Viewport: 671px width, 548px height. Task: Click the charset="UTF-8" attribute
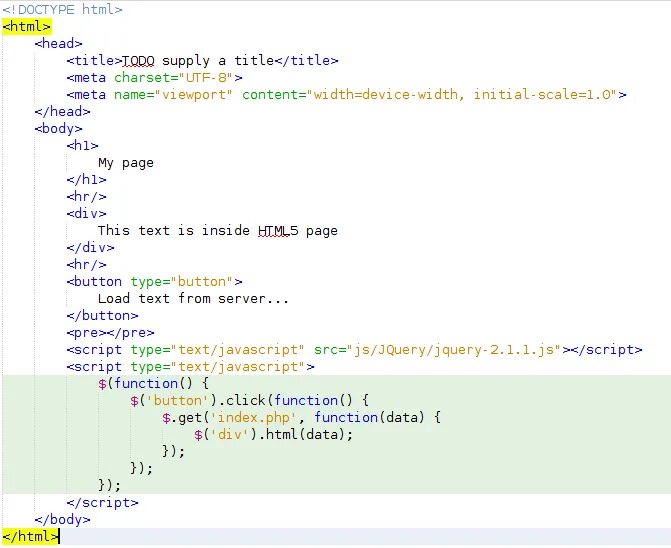[173, 78]
